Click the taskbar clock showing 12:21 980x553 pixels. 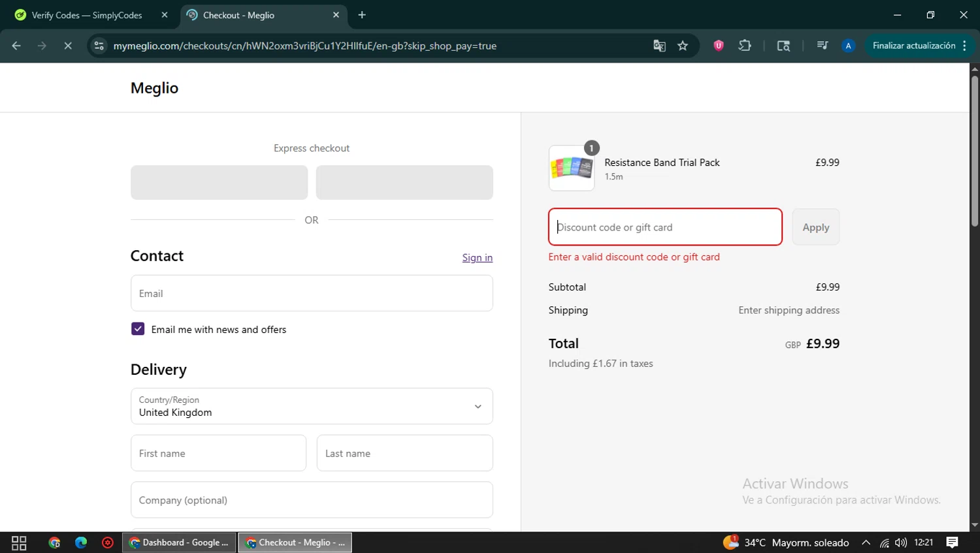point(924,543)
